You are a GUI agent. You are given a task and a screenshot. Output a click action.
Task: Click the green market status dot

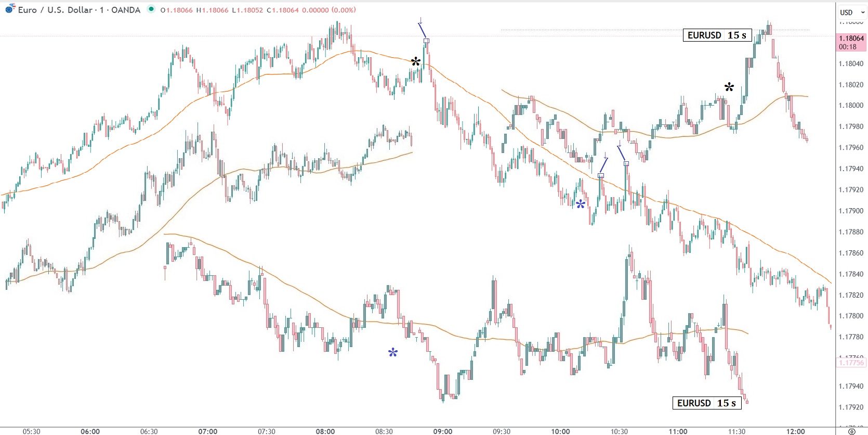click(151, 9)
